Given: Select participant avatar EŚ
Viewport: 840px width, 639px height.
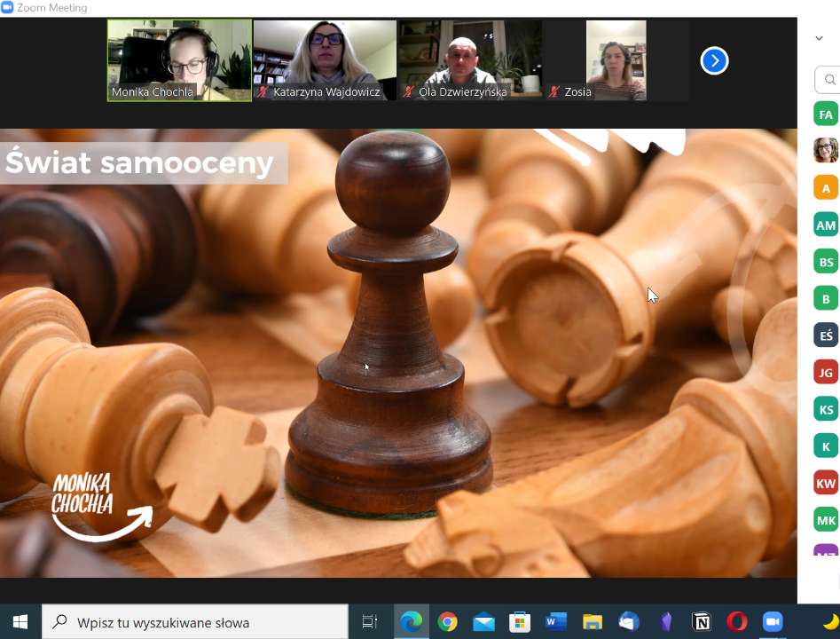Looking at the screenshot, I should pyautogui.click(x=826, y=335).
